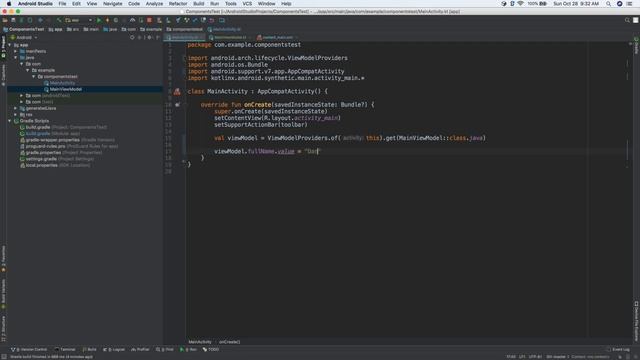Open macOS Spotlight search icon
The width and height of the screenshot is (640, 360).
coord(609,4)
